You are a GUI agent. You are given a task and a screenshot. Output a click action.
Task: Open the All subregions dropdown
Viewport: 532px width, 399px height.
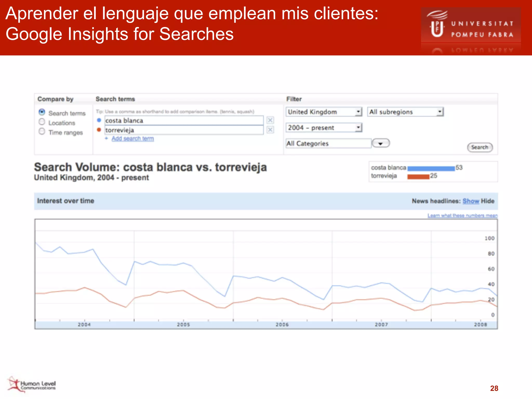click(405, 112)
